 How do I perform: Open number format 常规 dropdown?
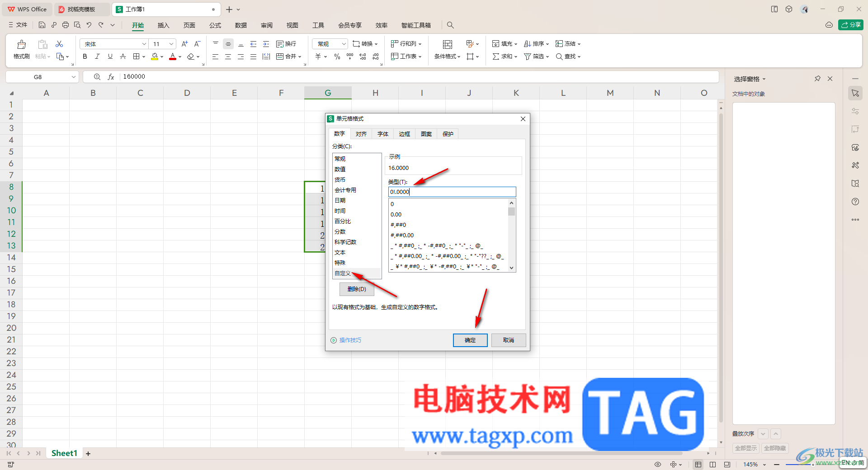tap(344, 44)
